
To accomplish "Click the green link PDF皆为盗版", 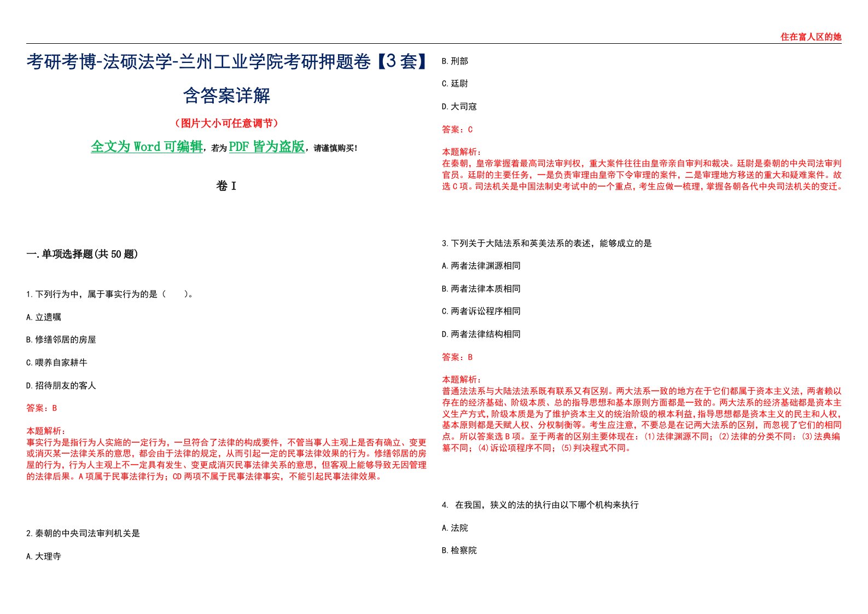I will (266, 147).
